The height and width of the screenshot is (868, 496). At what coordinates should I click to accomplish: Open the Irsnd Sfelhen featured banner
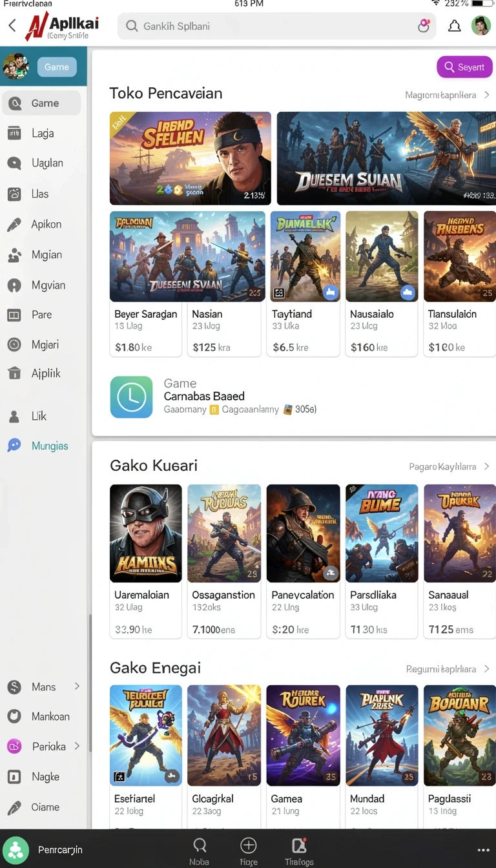tap(191, 158)
